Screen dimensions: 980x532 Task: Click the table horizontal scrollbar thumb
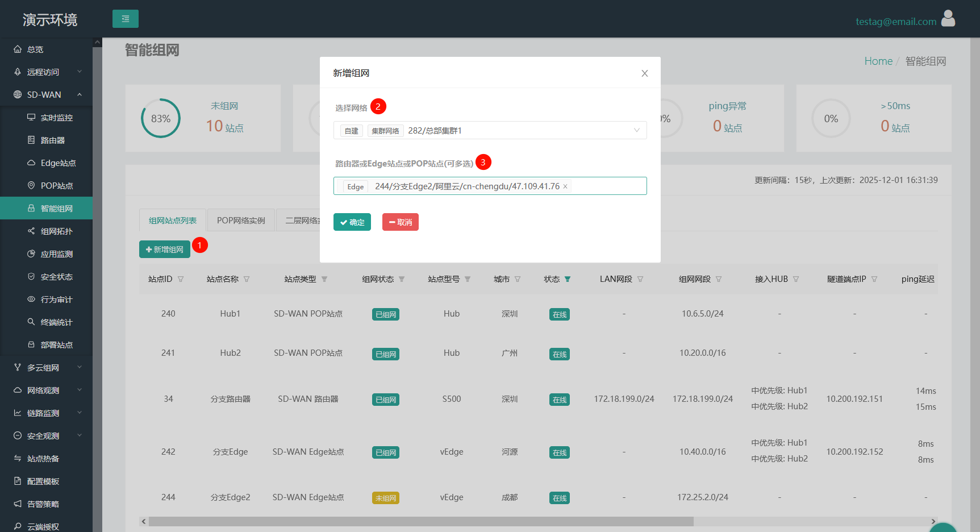point(421,521)
